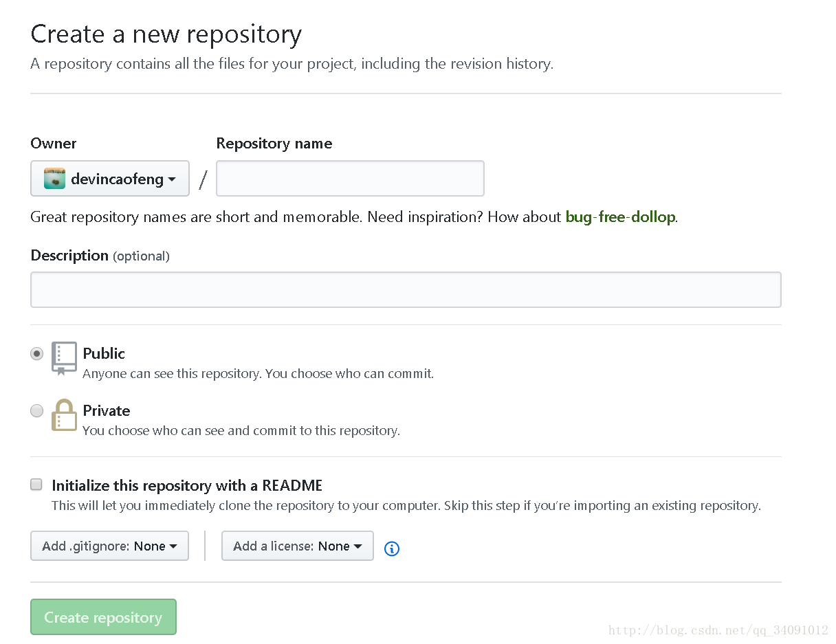Click the Create repository button
This screenshot has height=644, width=836.
pyautogui.click(x=103, y=617)
